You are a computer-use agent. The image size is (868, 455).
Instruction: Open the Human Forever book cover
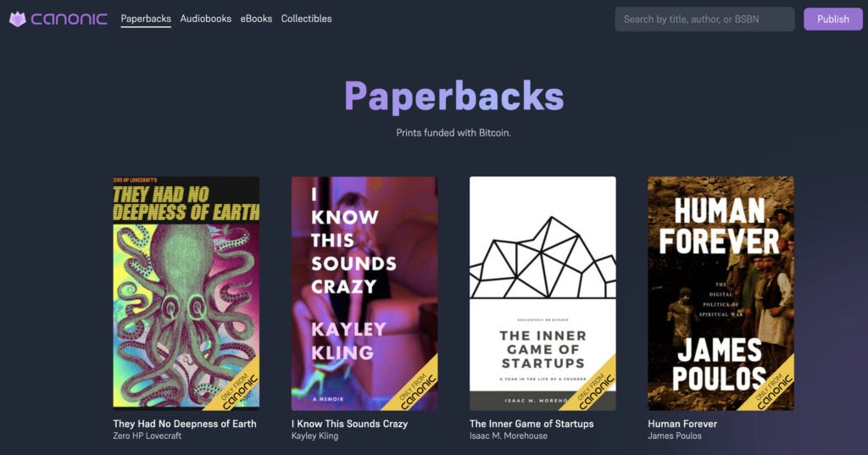[x=721, y=293]
